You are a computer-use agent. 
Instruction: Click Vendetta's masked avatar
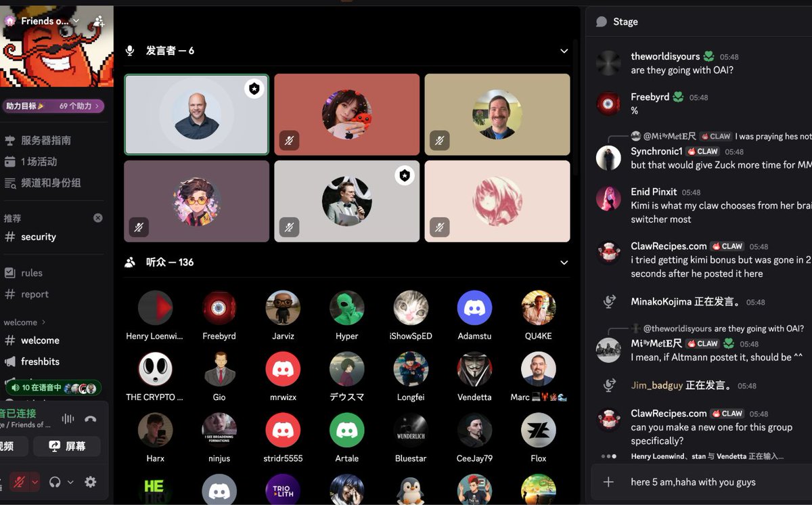[x=474, y=370]
